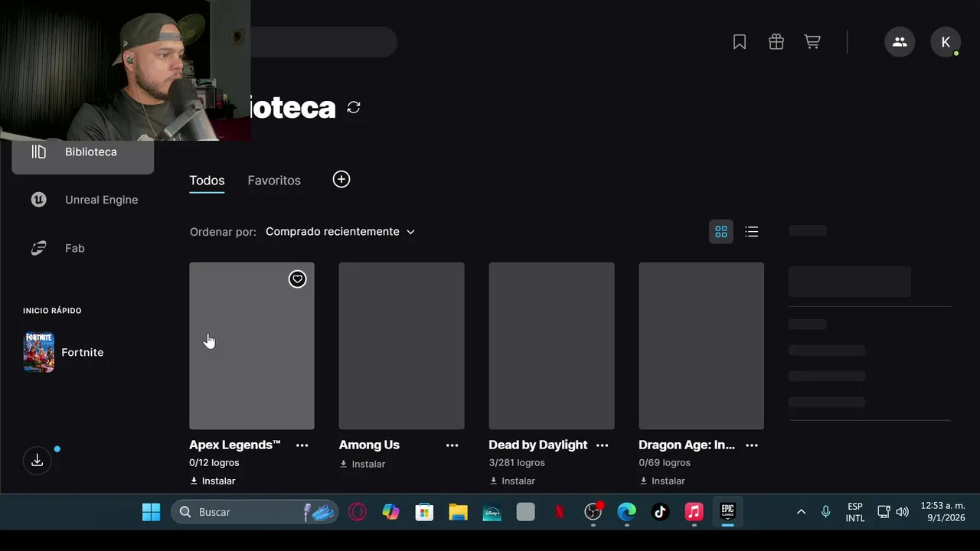Click the Buscar taskbar search box

click(x=254, y=512)
